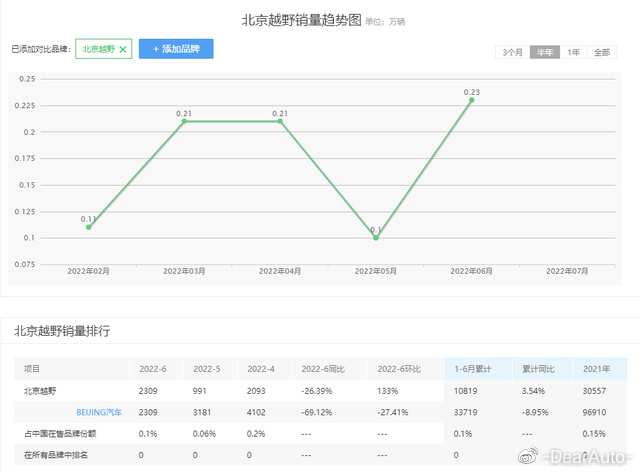This screenshot has width=640, height=472.
Task: Click the 北京越野销量排行 section heading
Action: (62, 331)
